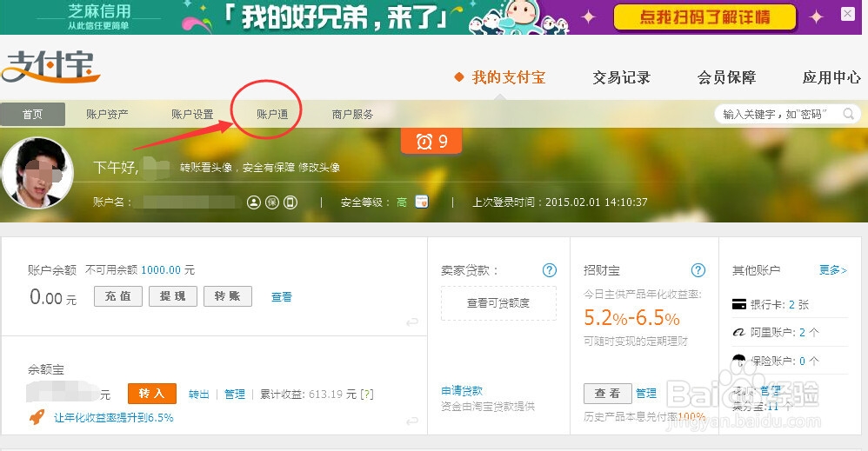Click the orange 转入 button for 余额宝

[151, 394]
